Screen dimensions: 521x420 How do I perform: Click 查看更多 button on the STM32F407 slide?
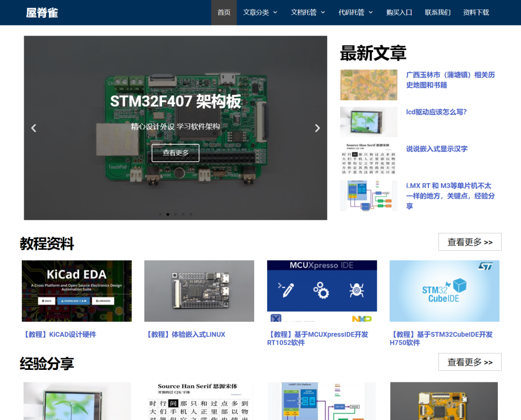pos(176,153)
